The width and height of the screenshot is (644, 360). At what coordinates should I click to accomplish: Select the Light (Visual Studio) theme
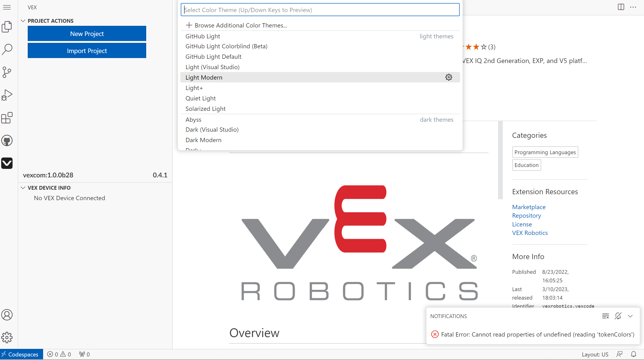tap(320, 67)
